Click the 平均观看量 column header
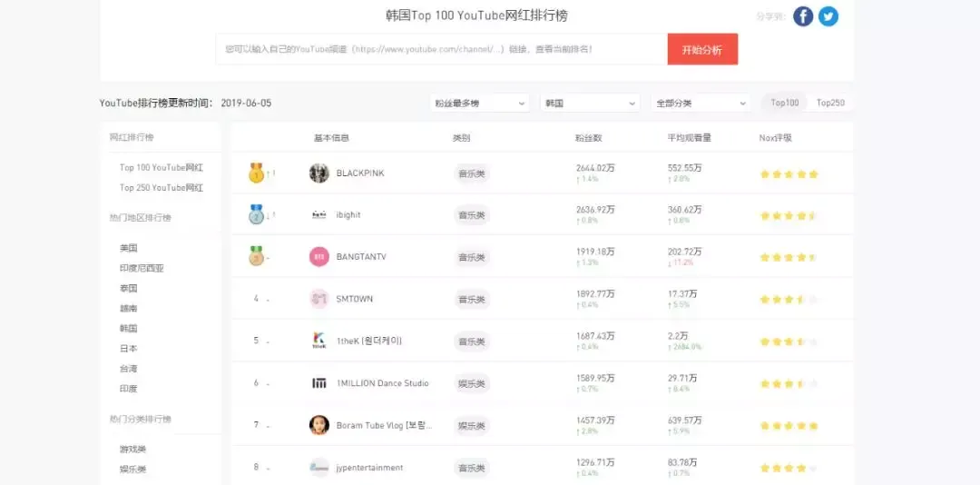Screen dimensions: 980x485 (690, 138)
